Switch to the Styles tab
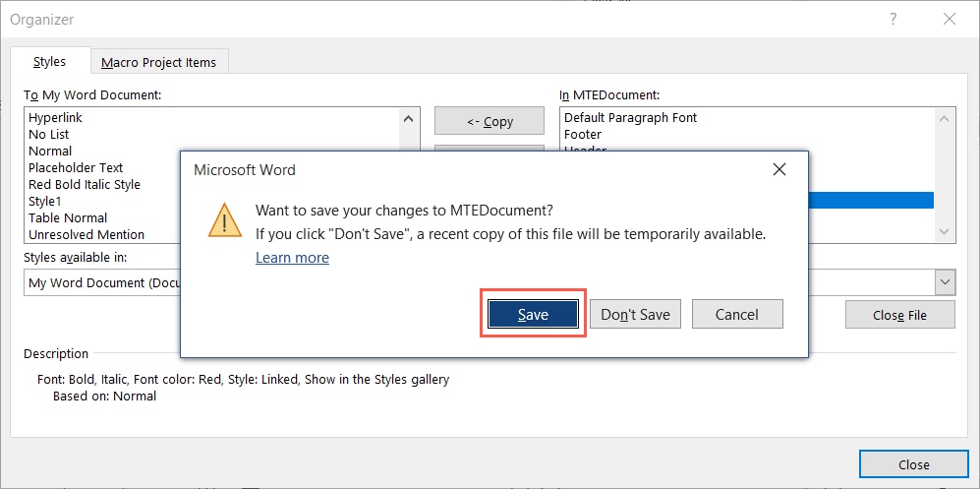Image resolution: width=980 pixels, height=489 pixels. click(49, 61)
